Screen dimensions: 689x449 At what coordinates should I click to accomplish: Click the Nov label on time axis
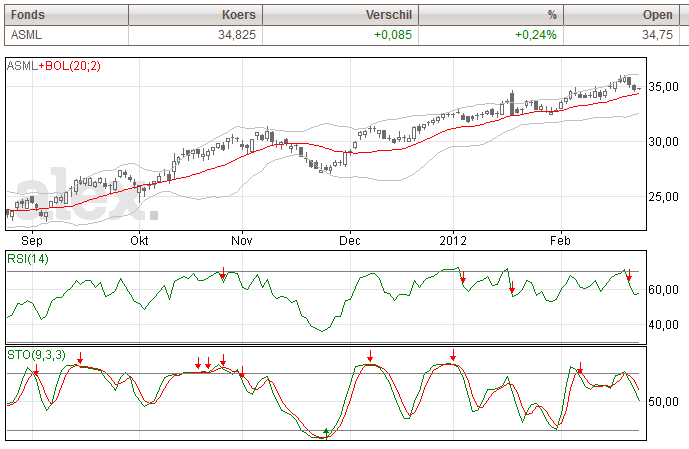point(242,241)
